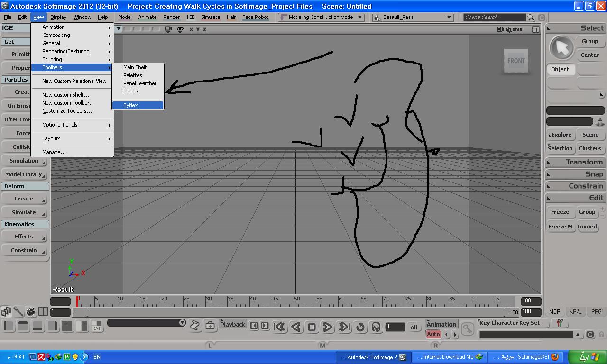Click the Explore button

(561, 135)
